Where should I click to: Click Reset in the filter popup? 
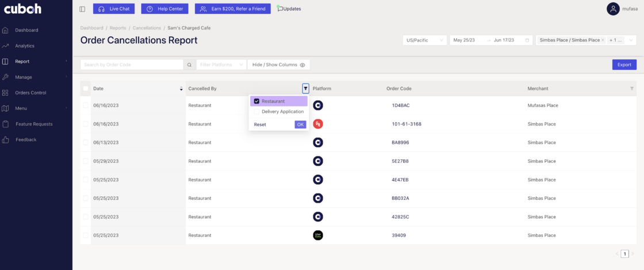click(x=260, y=124)
